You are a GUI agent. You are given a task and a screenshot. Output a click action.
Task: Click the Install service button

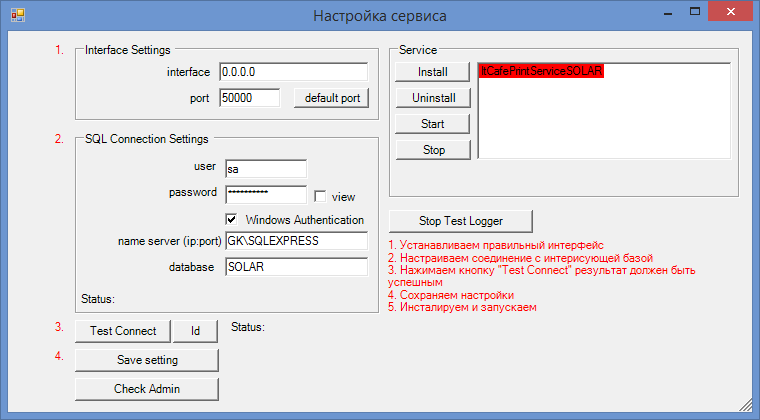pyautogui.click(x=432, y=72)
